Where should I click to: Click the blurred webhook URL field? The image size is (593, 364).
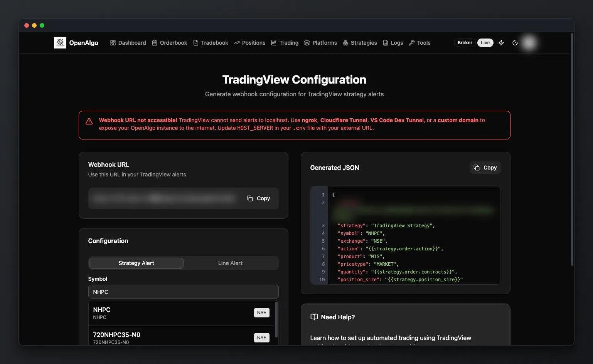165,198
